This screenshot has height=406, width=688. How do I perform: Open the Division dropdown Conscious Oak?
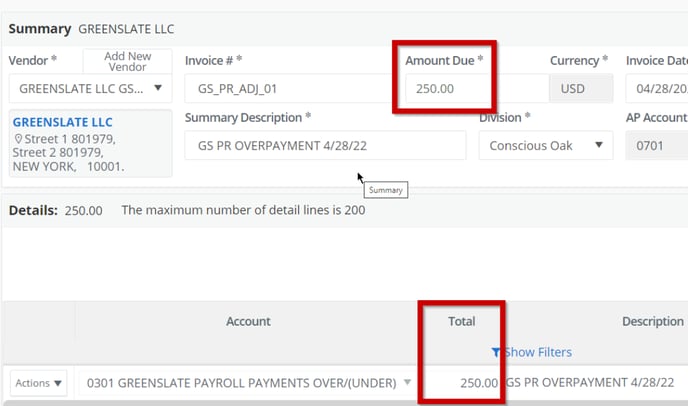pyautogui.click(x=546, y=145)
